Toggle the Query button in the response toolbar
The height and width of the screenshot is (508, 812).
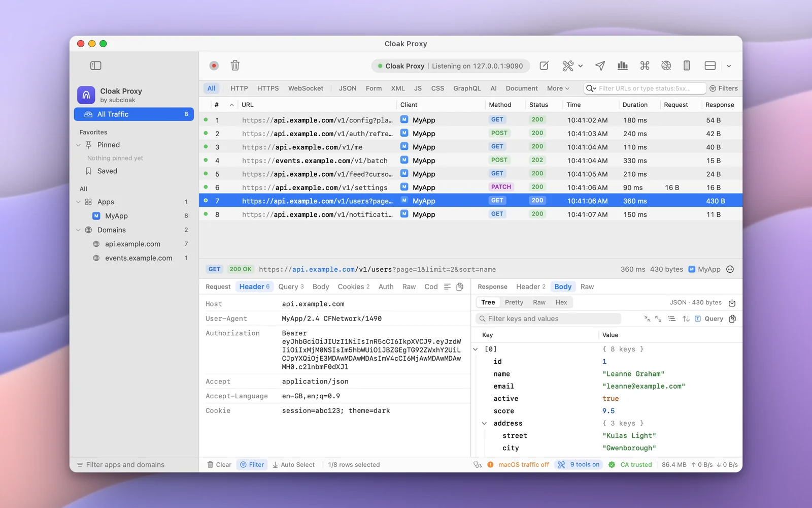click(x=709, y=319)
